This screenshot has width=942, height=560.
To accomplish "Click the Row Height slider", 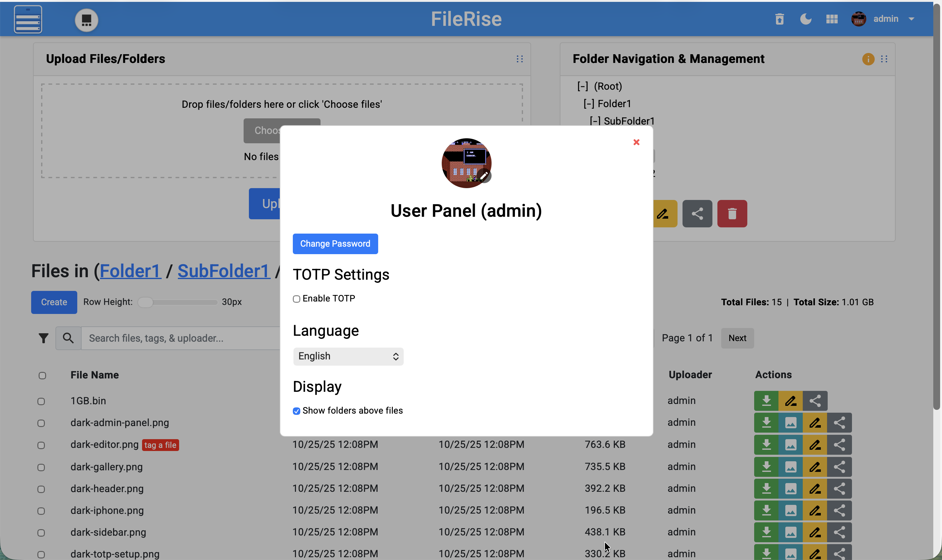I will pos(177,302).
